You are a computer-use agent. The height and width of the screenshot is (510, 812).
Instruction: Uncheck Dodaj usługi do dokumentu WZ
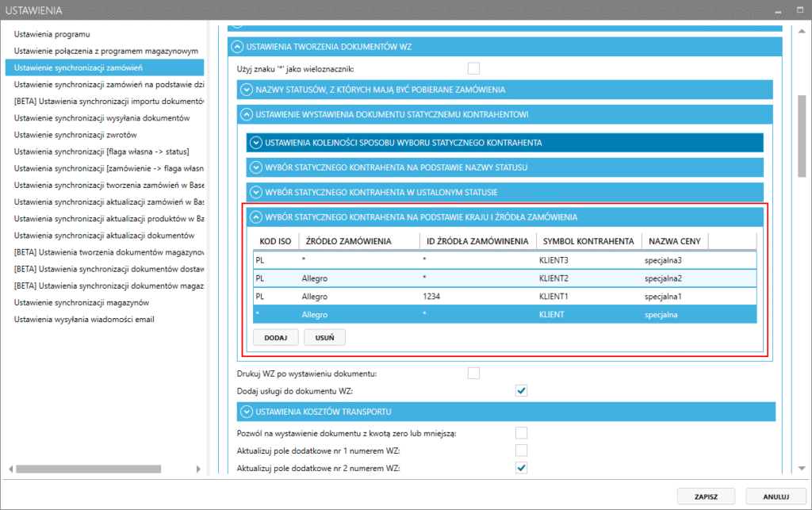pos(521,390)
